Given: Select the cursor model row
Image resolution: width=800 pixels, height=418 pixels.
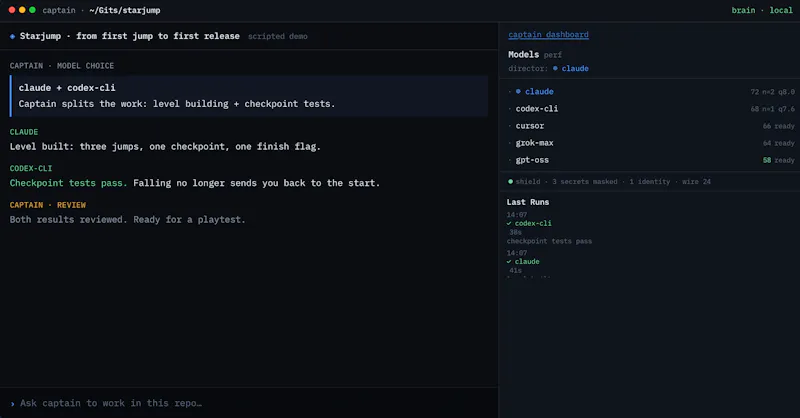Looking at the screenshot, I should (651, 126).
